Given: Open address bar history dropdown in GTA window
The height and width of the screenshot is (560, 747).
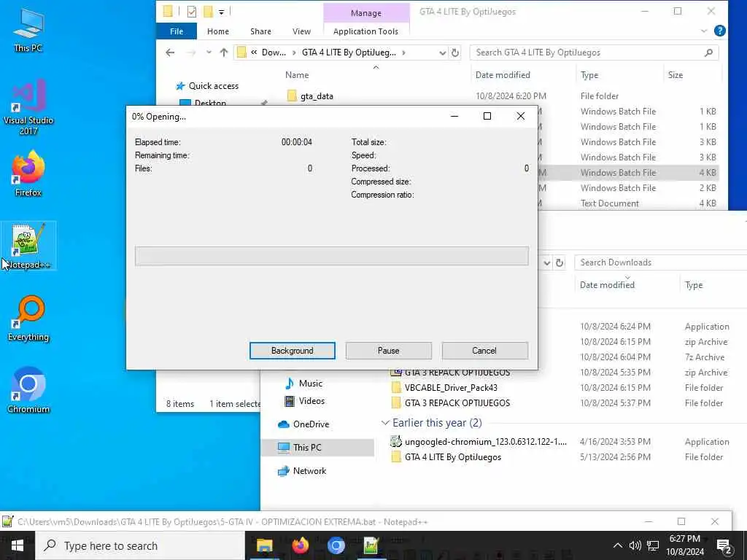Looking at the screenshot, I should (x=442, y=52).
